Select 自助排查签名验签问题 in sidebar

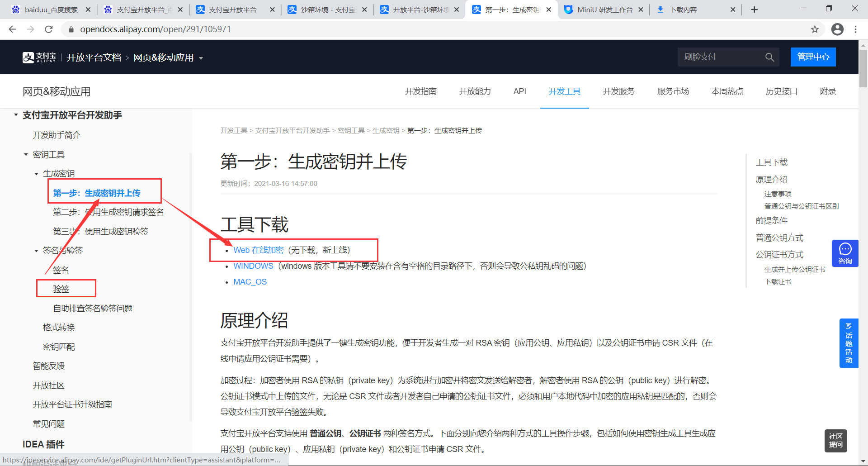[93, 309]
